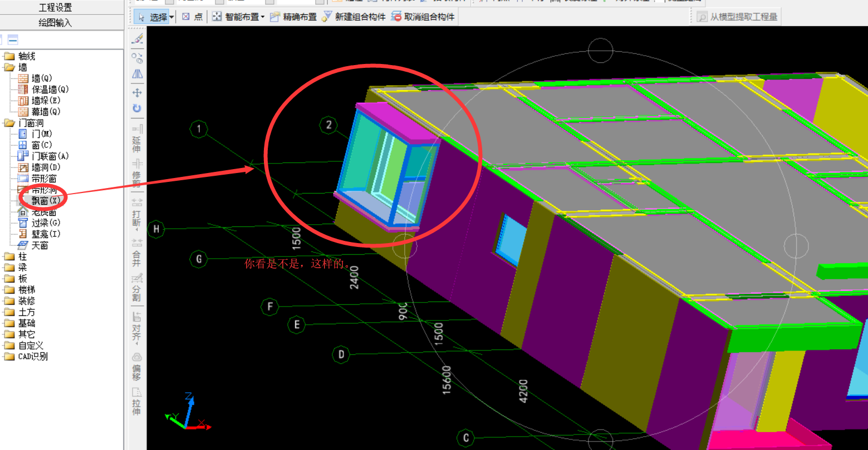Click axis bubble H in viewport
The image size is (868, 450).
(x=156, y=229)
